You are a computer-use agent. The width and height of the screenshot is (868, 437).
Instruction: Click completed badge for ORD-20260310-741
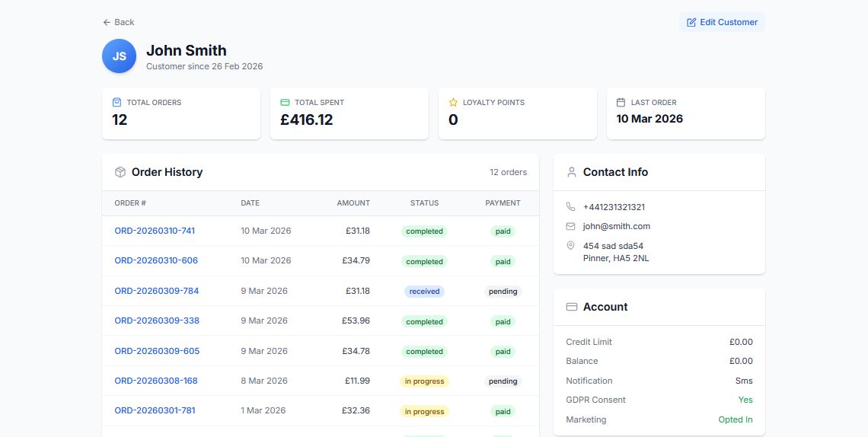coord(425,231)
